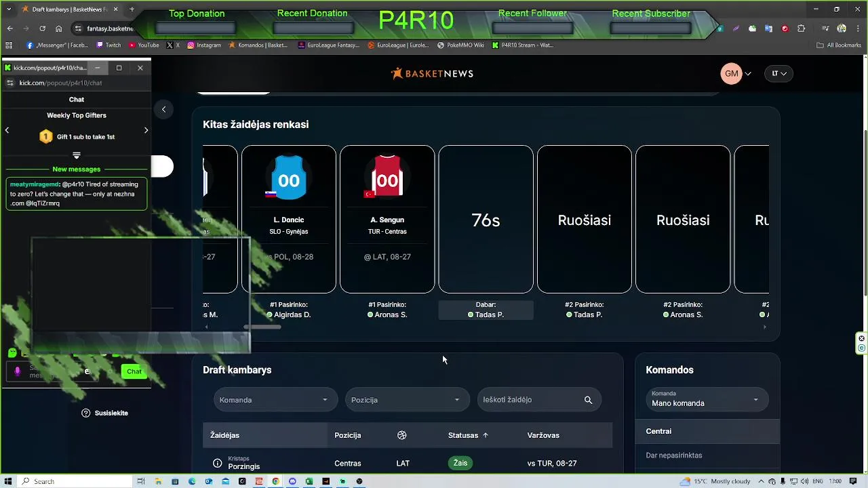This screenshot has width=868, height=488.
Task: Open the PokeMMO Wiki bookmark
Action: coord(460,45)
